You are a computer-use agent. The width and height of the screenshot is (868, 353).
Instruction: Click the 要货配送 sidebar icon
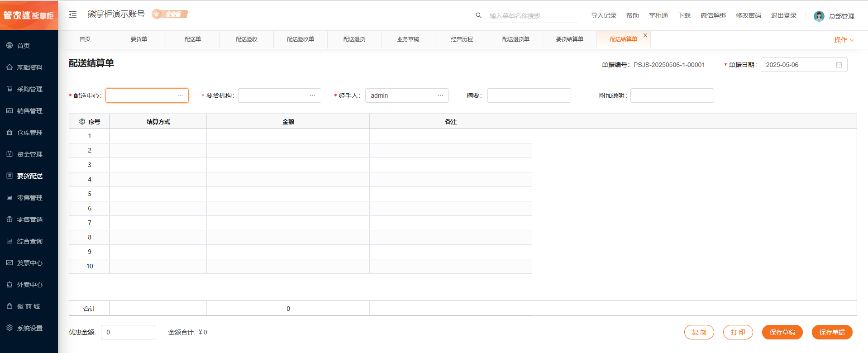[10, 176]
